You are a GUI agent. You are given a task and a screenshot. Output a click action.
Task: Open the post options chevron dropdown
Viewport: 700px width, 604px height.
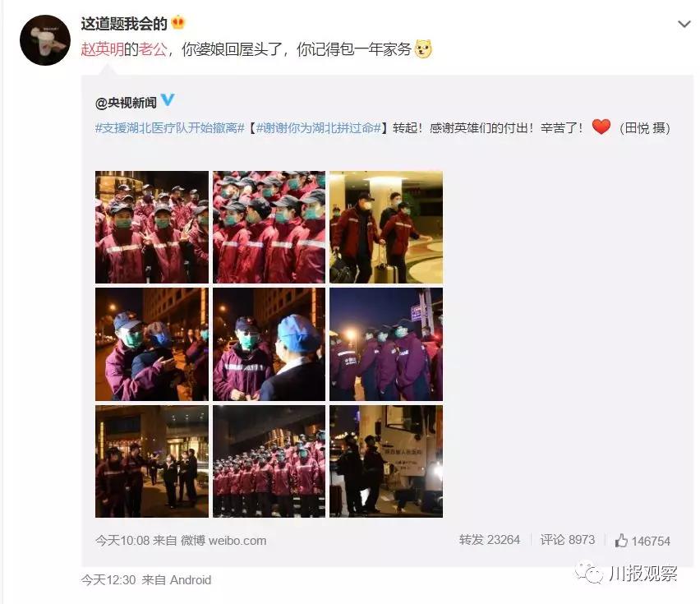684,24
